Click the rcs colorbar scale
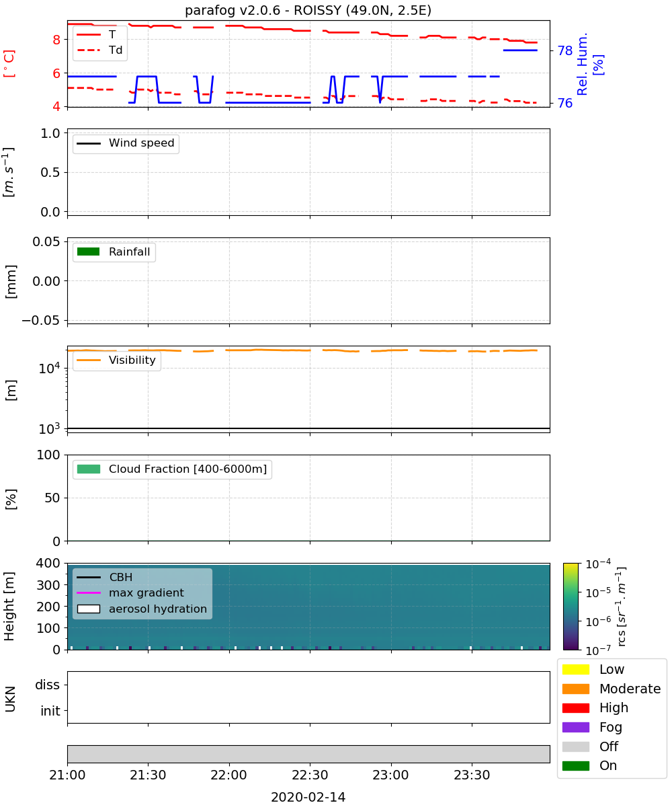This screenshot has height=807, width=672. tap(571, 606)
